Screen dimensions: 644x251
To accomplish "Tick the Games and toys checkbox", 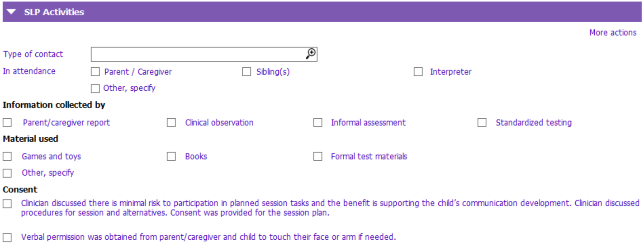I will coord(7,157).
